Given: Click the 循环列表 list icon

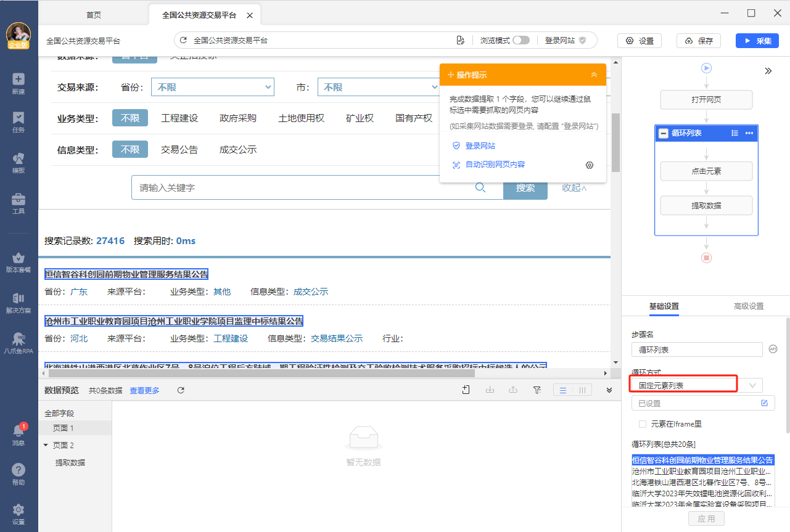Looking at the screenshot, I should pyautogui.click(x=734, y=133).
